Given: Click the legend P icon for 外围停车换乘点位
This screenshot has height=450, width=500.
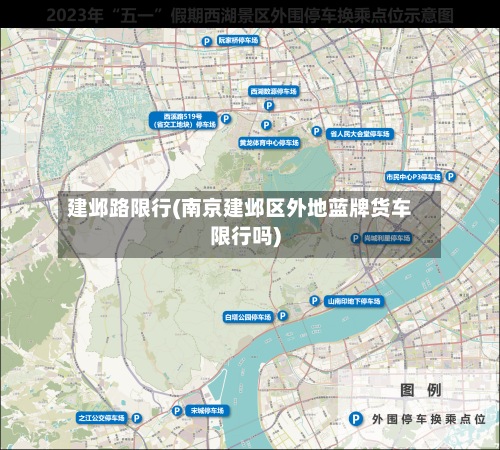Looking at the screenshot, I should tap(356, 419).
